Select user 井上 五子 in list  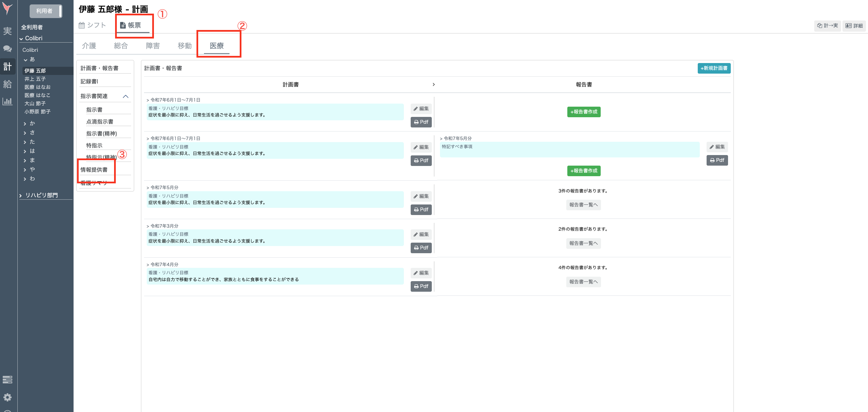click(35, 79)
